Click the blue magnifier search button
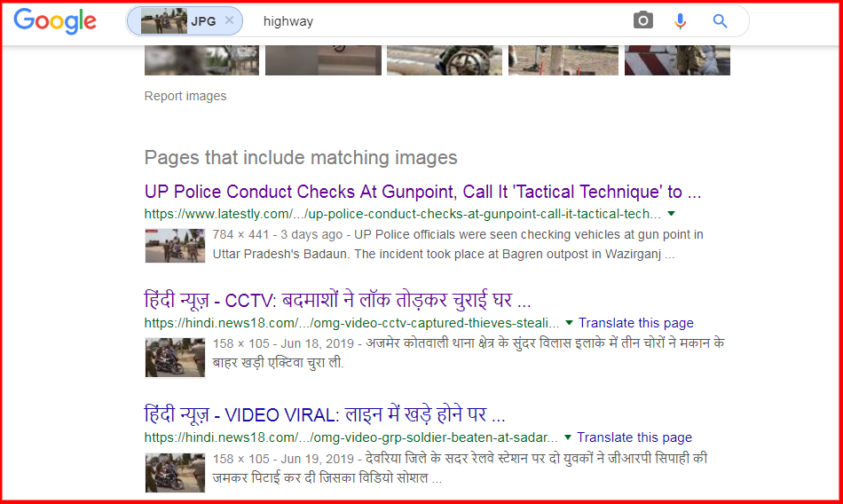 pyautogui.click(x=720, y=21)
